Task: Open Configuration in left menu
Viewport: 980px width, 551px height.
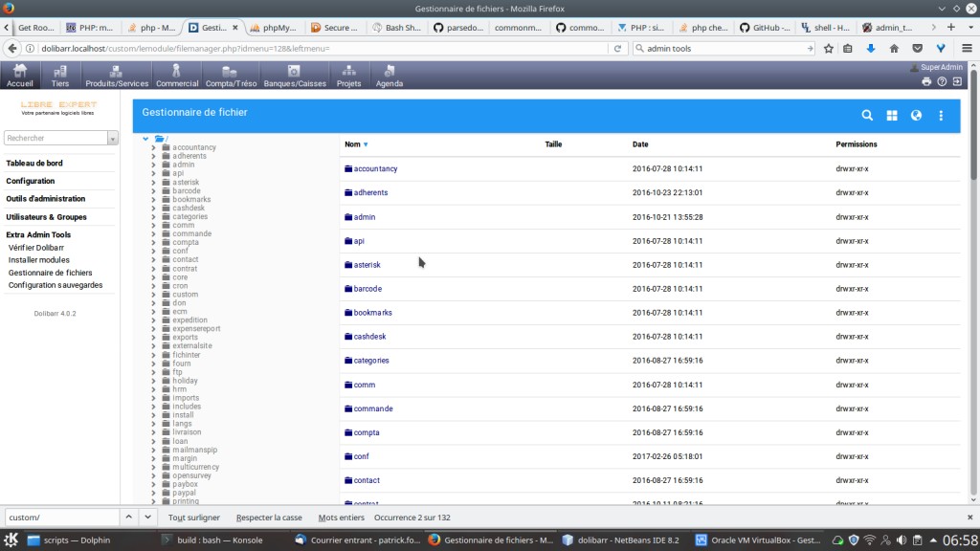Action: (31, 181)
